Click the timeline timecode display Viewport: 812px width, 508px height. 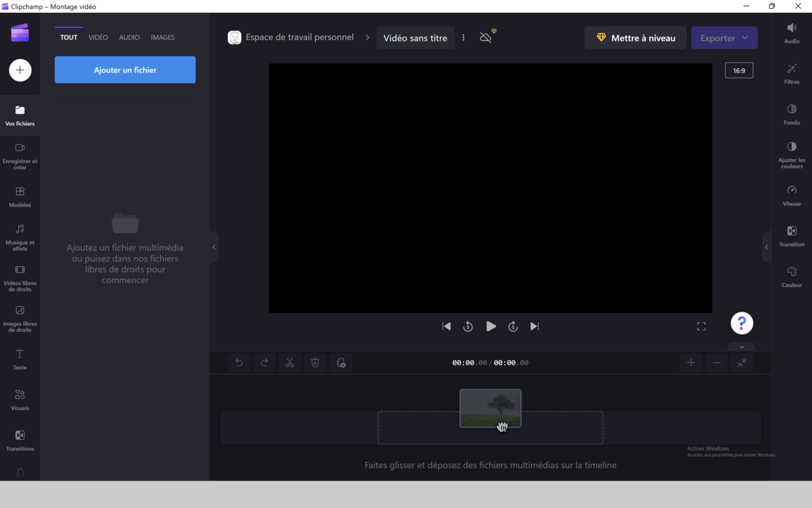point(491,363)
